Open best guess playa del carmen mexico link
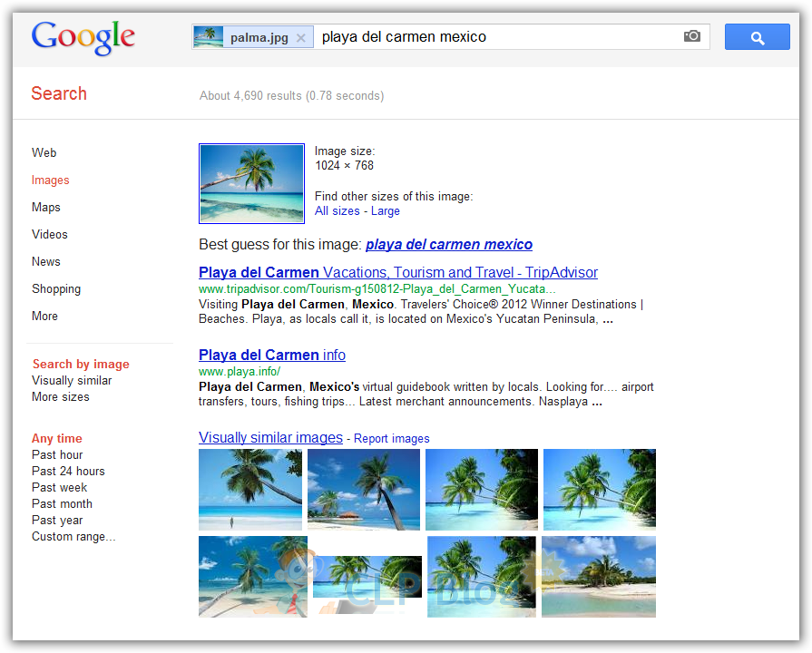 pyautogui.click(x=449, y=245)
